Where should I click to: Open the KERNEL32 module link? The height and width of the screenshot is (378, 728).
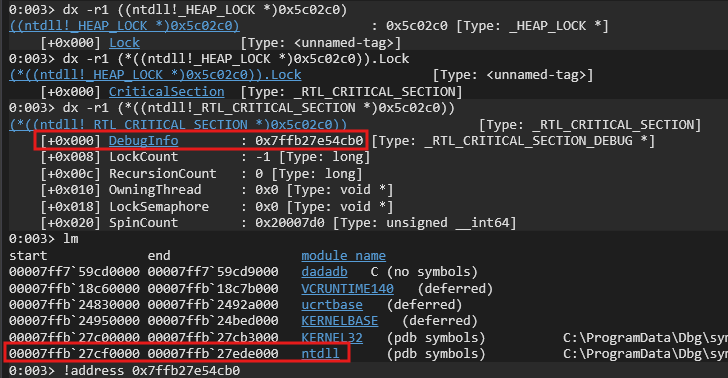pos(332,338)
